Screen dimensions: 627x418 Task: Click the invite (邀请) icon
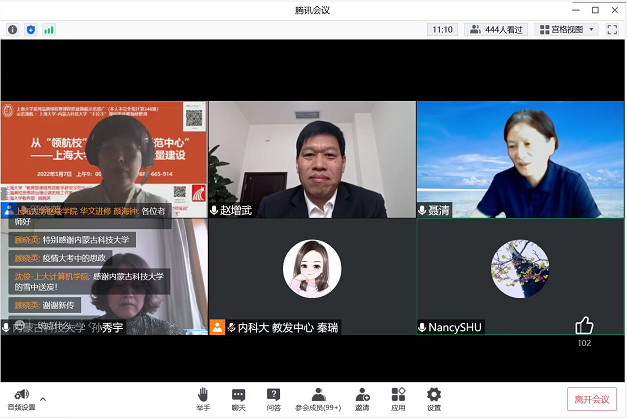point(362,397)
